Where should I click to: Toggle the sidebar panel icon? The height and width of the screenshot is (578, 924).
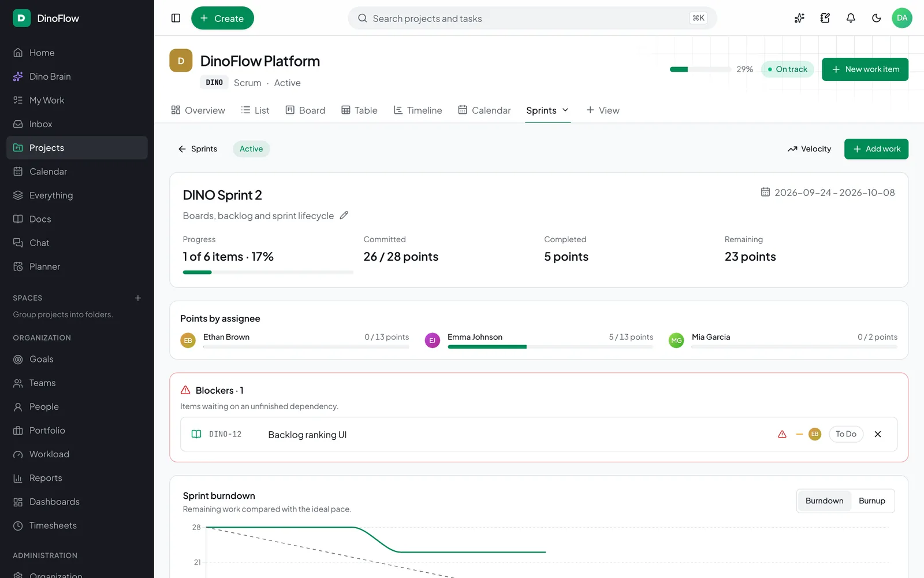(x=176, y=18)
